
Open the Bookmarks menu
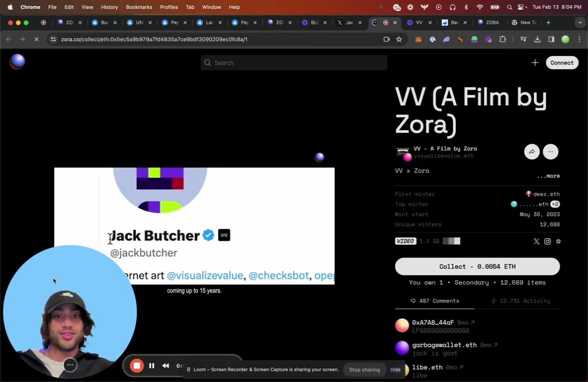139,7
